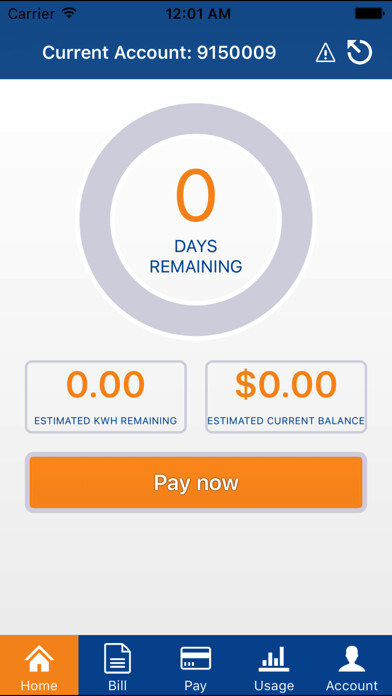Screen dimensions: 392x696
Task: Tap the warning triangle alert icon
Action: pos(325,53)
